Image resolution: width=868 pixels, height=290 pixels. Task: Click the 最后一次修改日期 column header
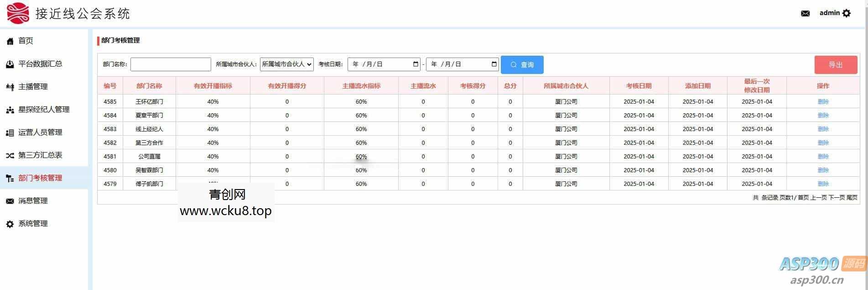757,86
